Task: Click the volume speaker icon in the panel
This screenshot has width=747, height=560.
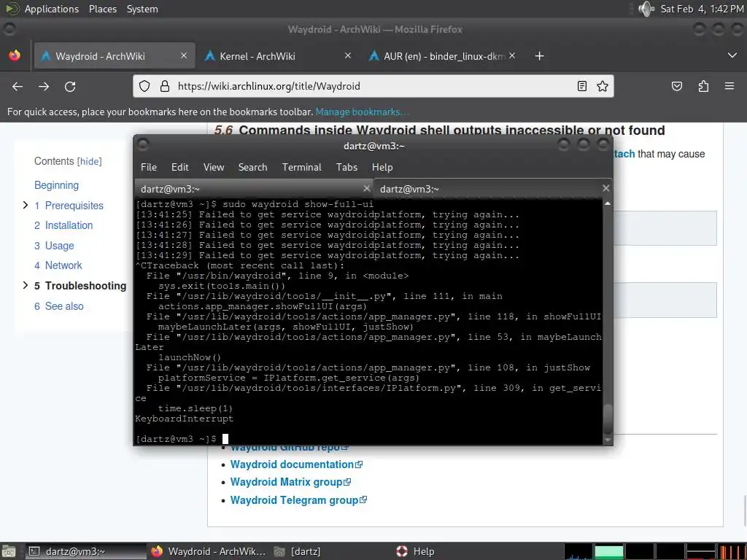Action: pyautogui.click(x=646, y=9)
